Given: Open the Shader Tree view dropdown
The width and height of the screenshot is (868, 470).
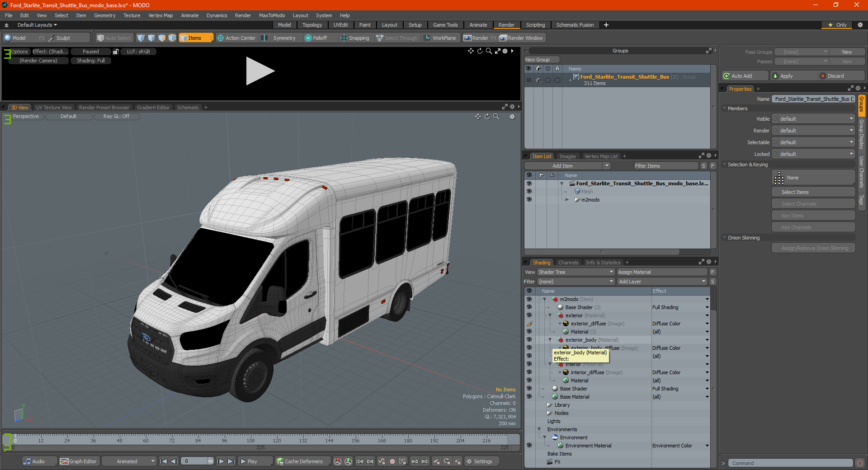Looking at the screenshot, I should [x=576, y=272].
